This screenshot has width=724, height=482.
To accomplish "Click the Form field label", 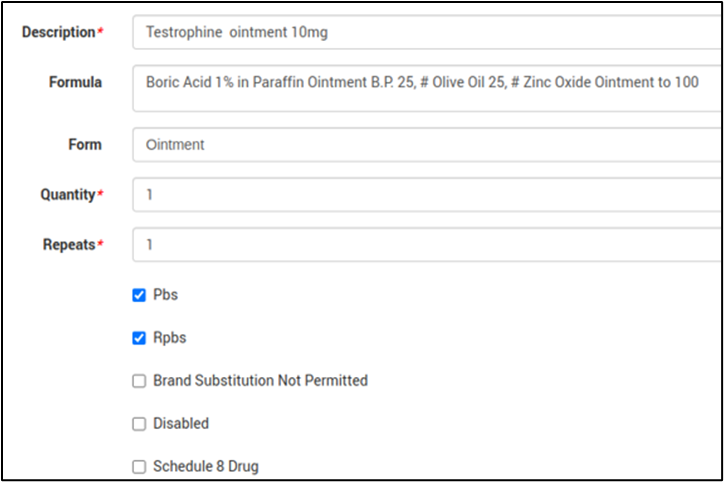I will 84,144.
